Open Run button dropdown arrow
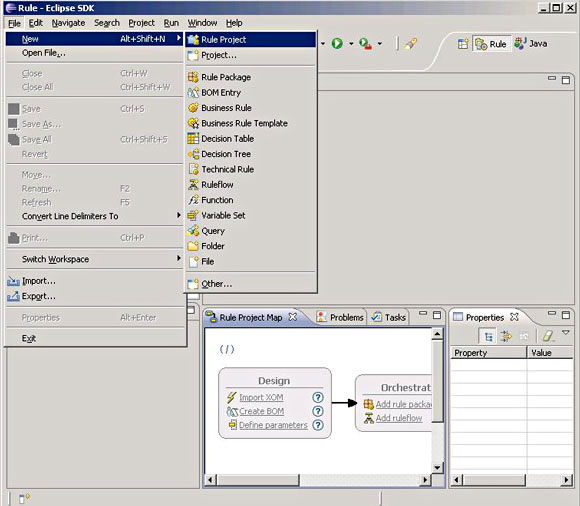Screen dimensions: 580x506 351,44
